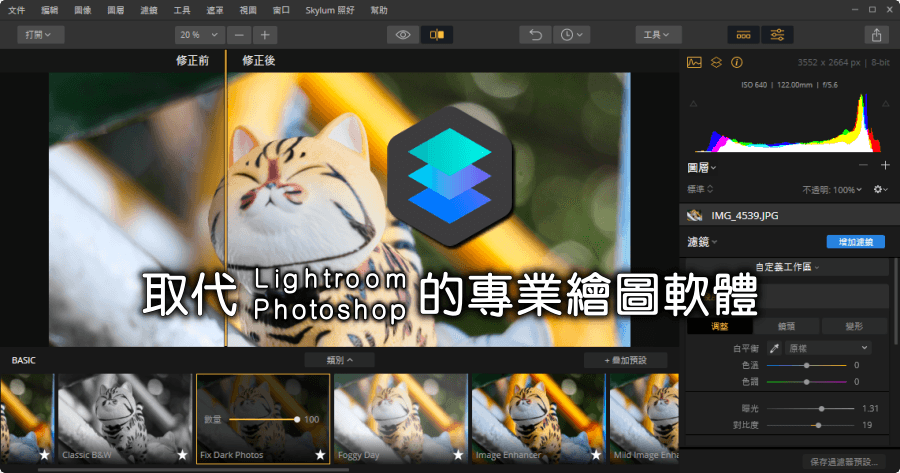Viewport: 900px width, 473px height.
Task: Click the 保存過濾器預設 button
Action: [x=843, y=462]
